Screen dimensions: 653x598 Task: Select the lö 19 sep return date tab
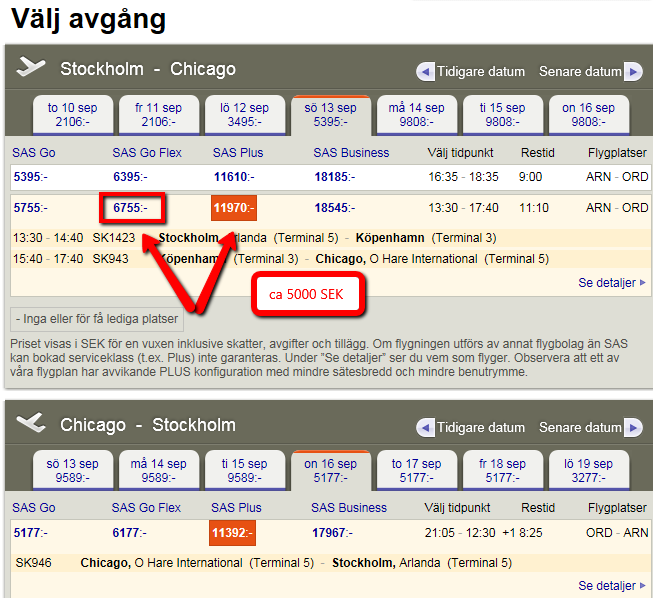point(589,471)
